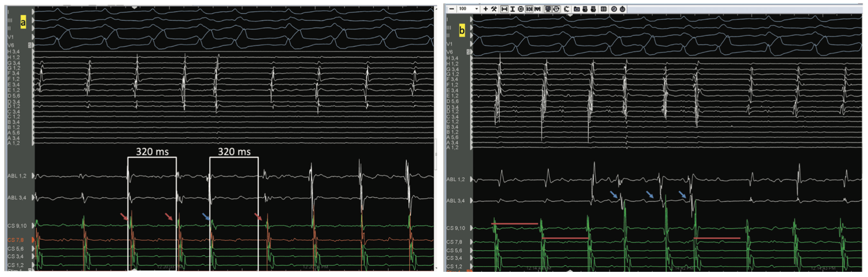Click the grid table layout icon

pos(603,9)
